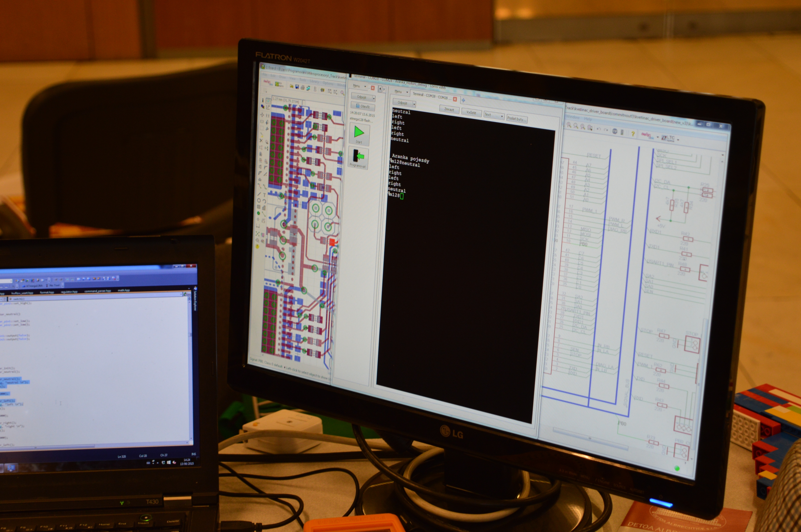The image size is (801, 532).
Task: Close the Terminál COM28 tab with red X
Action: pos(455,99)
